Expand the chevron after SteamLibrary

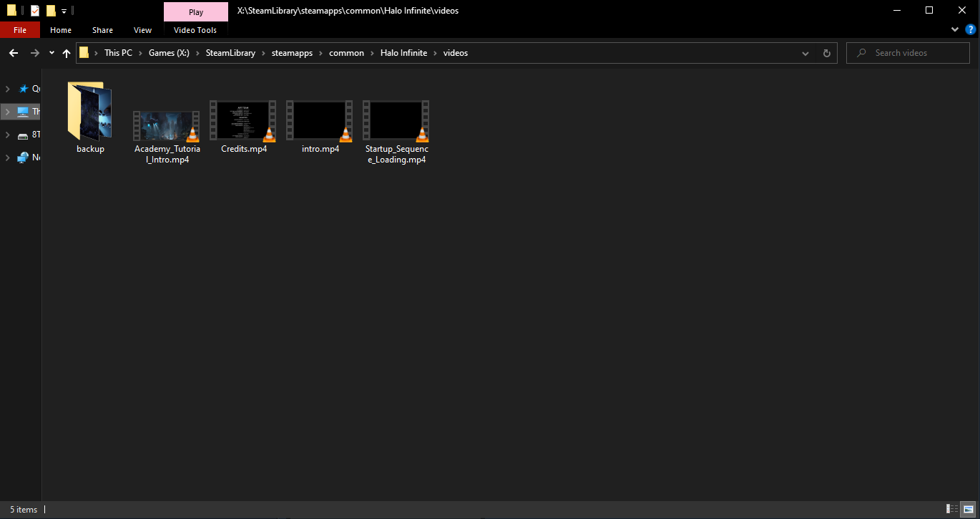(264, 53)
